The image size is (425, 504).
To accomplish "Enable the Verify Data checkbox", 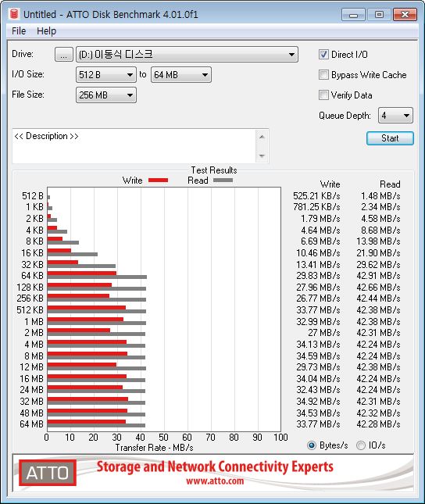I will [x=323, y=95].
